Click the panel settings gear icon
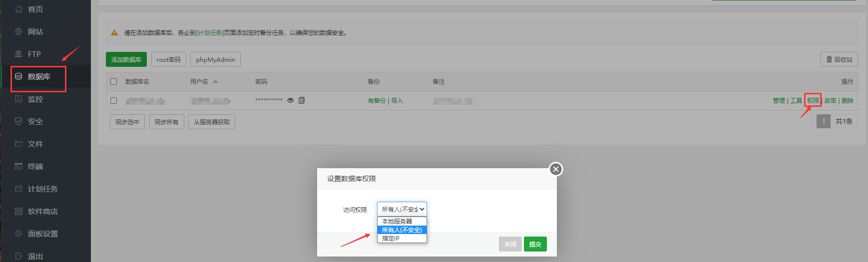This screenshot has height=262, width=868. pos(18,234)
